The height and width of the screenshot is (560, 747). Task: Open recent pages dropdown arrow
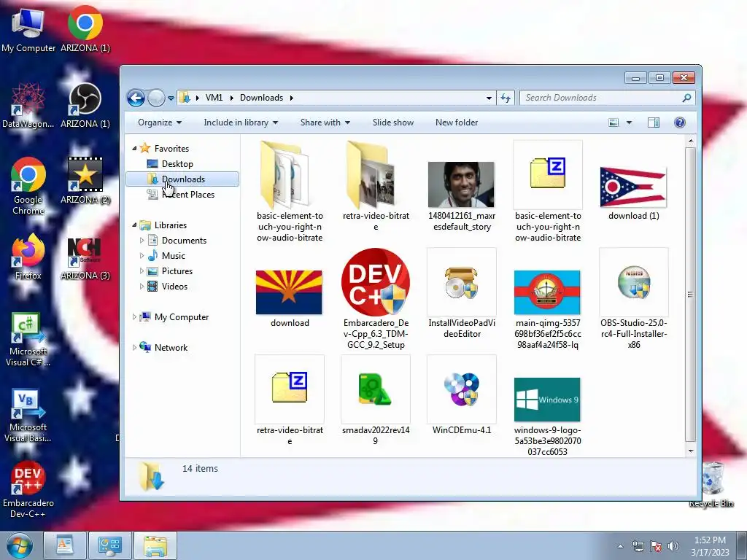[x=171, y=98]
